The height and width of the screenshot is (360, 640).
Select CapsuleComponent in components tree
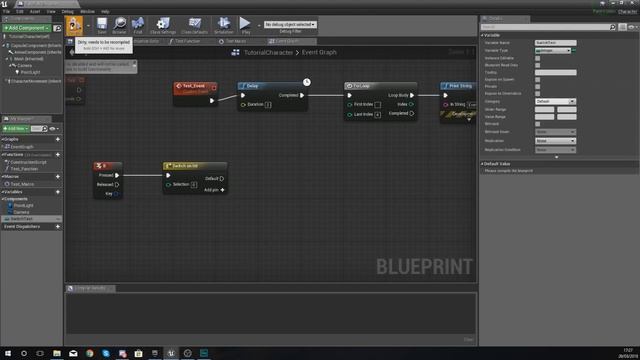tap(36, 46)
